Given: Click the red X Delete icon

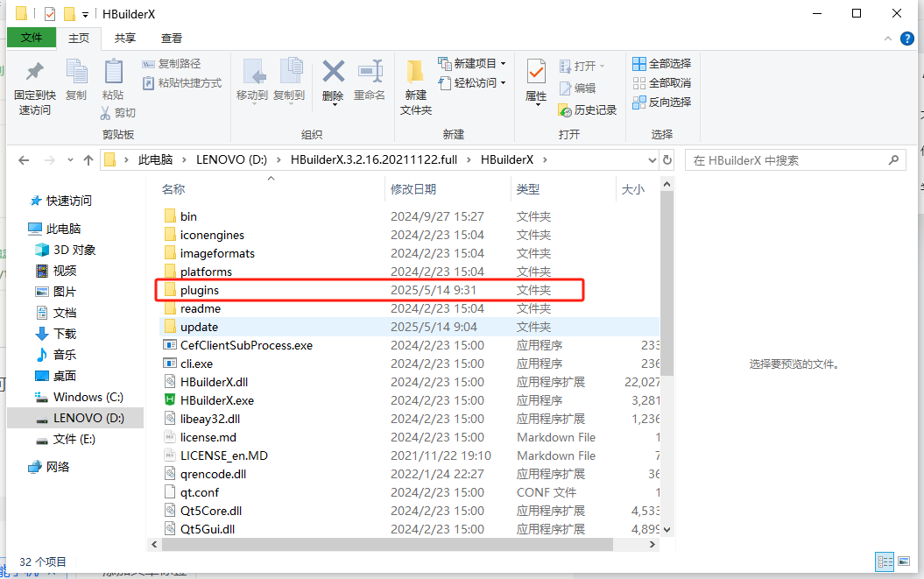Looking at the screenshot, I should pos(333,73).
